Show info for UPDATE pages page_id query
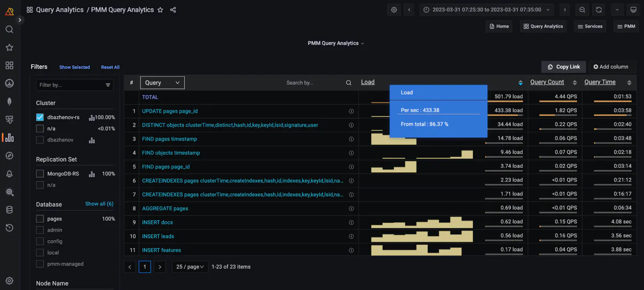Viewport: 644px width, 290px height. pyautogui.click(x=351, y=111)
